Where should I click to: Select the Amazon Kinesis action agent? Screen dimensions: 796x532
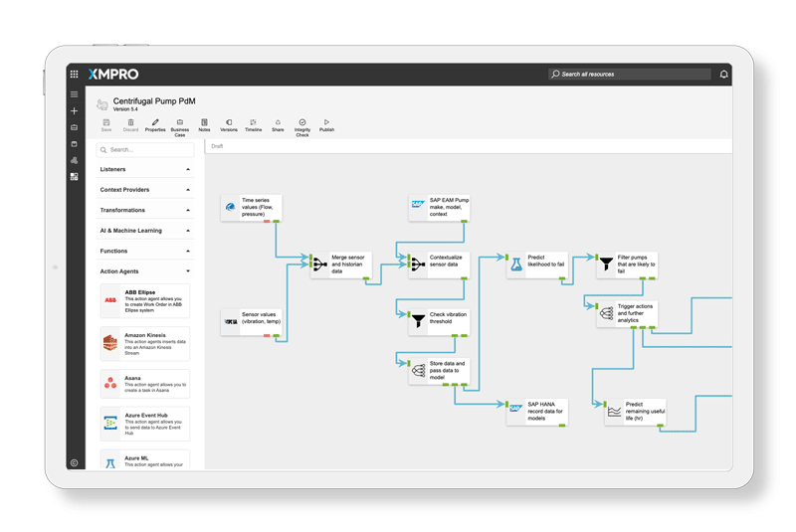(145, 344)
